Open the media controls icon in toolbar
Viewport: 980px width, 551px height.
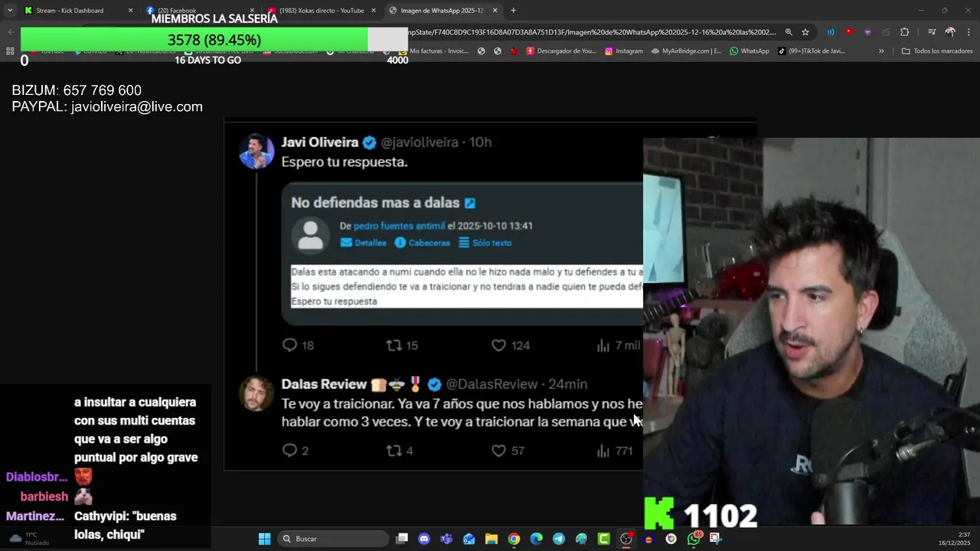click(x=932, y=32)
